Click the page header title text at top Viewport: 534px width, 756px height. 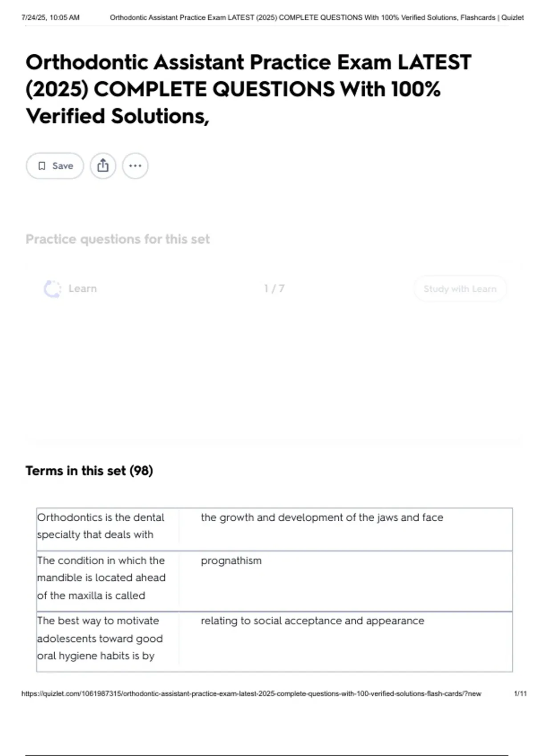(x=316, y=18)
